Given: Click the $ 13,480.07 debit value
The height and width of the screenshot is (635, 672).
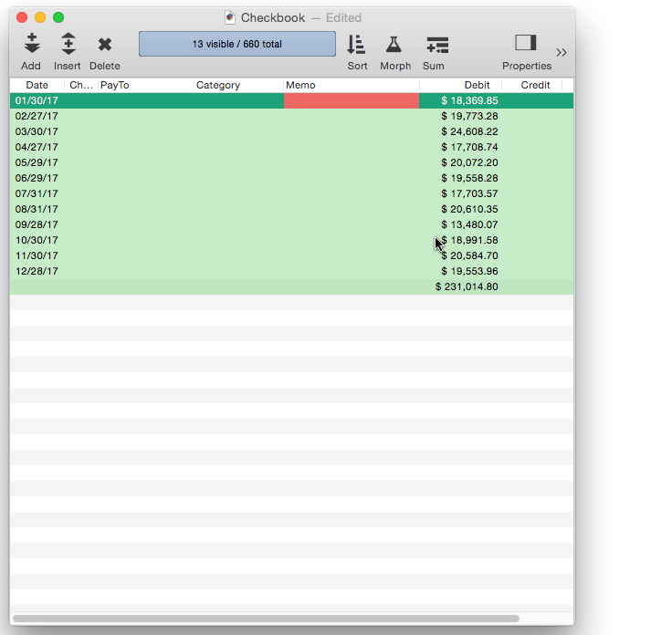Looking at the screenshot, I should pos(469,224).
